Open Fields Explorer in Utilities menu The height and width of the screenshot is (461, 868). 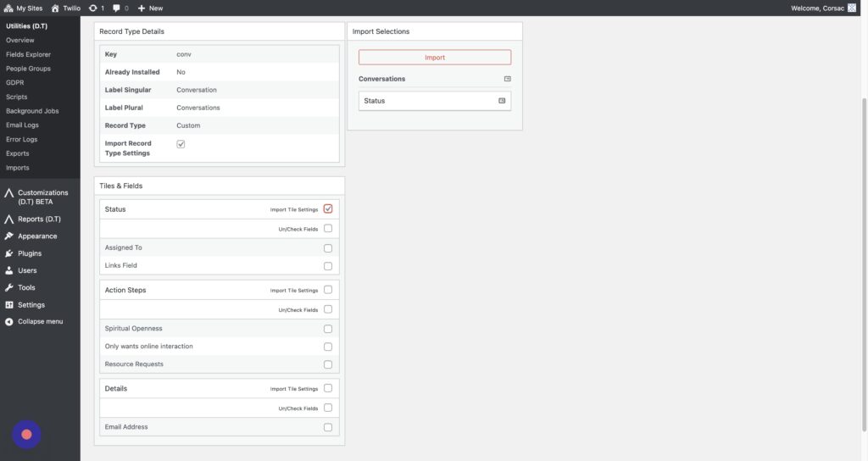(x=28, y=54)
